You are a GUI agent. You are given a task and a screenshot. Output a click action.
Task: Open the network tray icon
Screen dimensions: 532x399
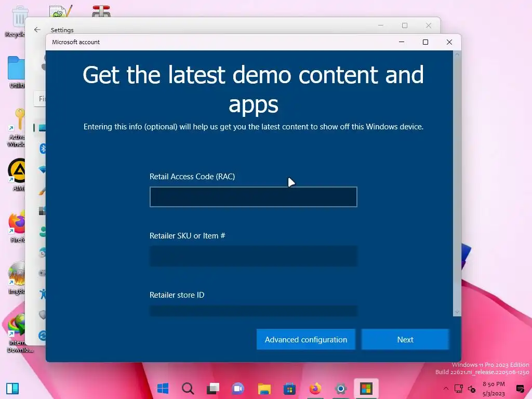click(x=459, y=389)
